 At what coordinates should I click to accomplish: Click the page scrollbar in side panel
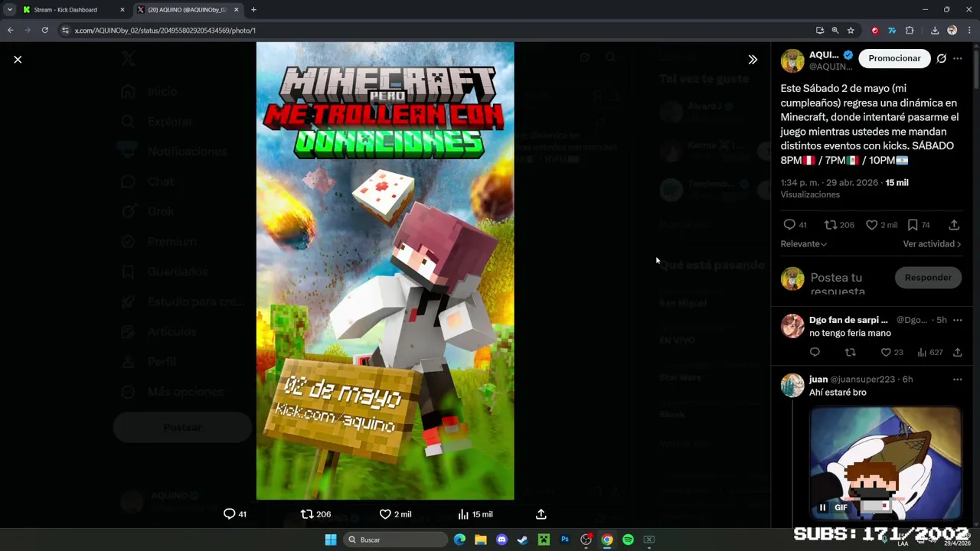(x=976, y=69)
